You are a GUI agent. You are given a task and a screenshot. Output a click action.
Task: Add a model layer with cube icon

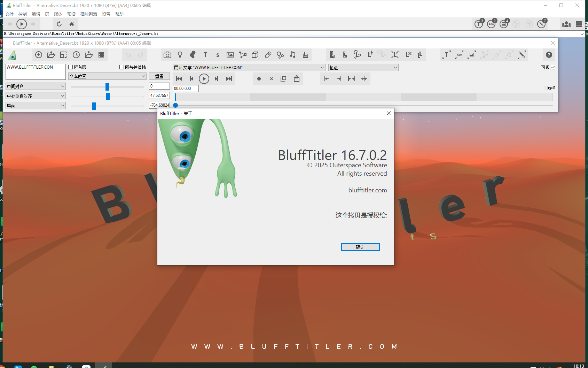click(255, 55)
